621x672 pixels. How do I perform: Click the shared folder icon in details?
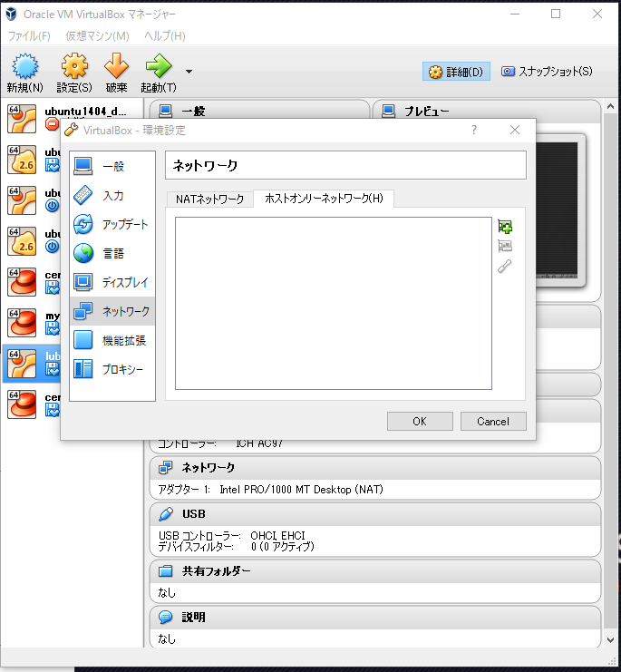165,570
